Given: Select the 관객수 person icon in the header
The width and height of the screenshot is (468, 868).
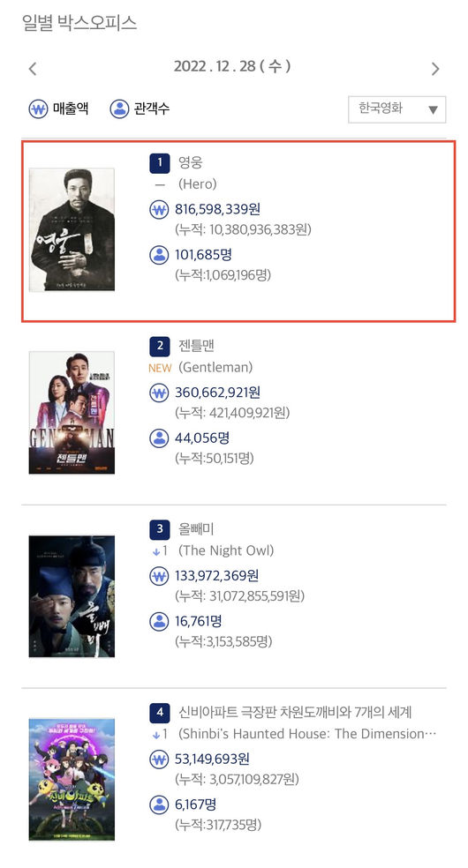Looking at the screenshot, I should coord(119,109).
